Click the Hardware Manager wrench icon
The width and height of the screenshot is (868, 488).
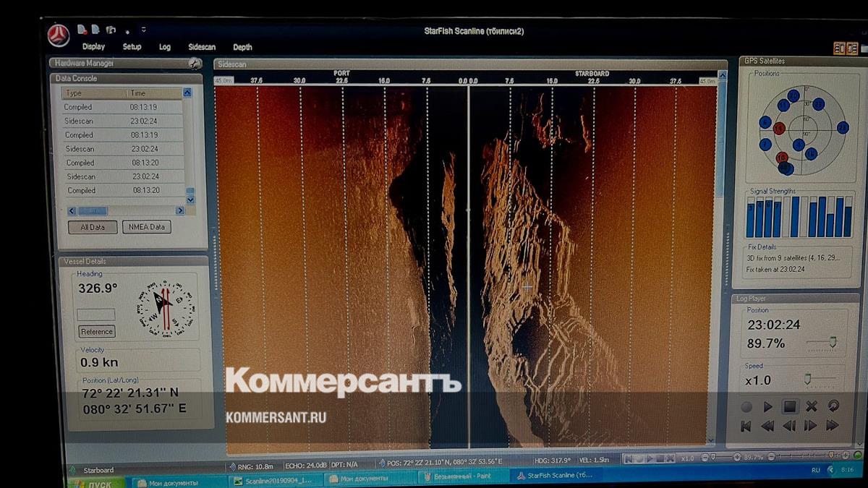pyautogui.click(x=194, y=63)
